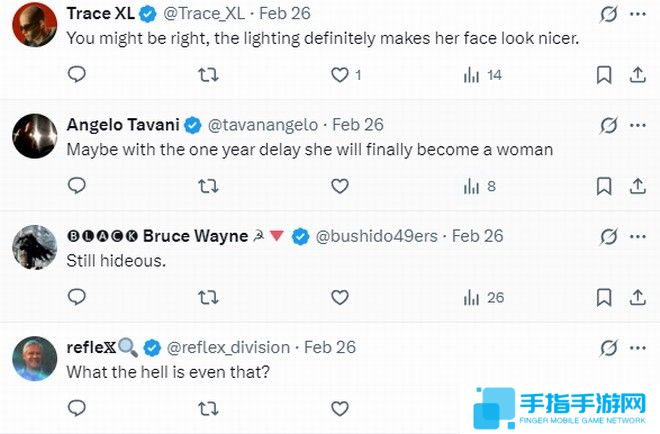Screen dimensions: 660x434
Task: Open Angelo Tavani's profile name link
Action: 122,125
